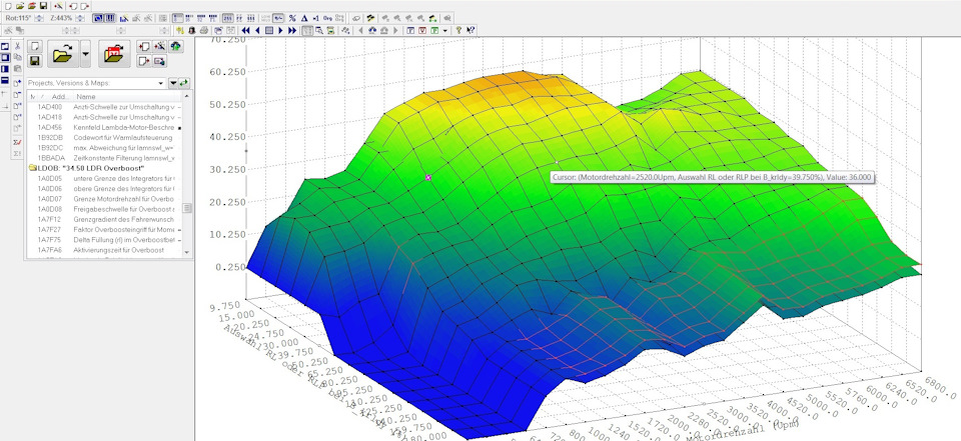Screen dimensions: 961x441
Task: Click the delta difference toolbar icon
Action: click(x=304, y=18)
